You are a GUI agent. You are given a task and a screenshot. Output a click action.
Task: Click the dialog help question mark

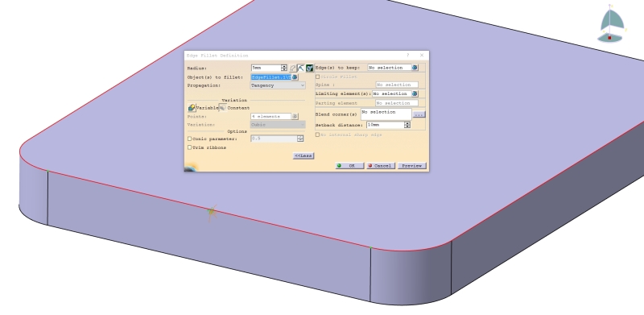coord(408,55)
